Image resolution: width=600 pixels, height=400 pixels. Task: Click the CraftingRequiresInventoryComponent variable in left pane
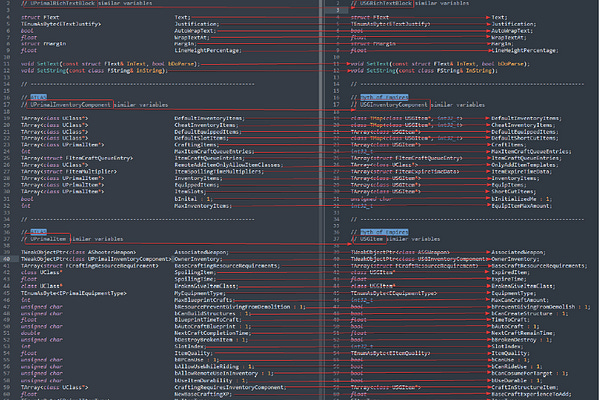pos(230,387)
